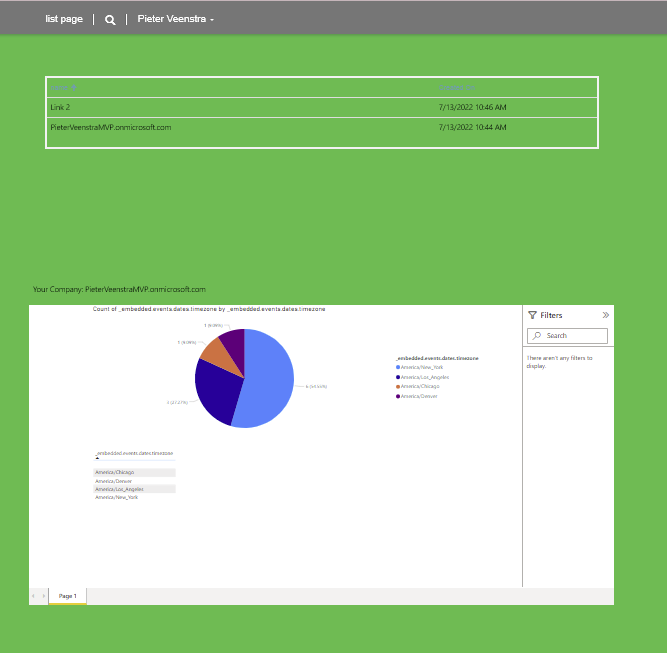Select America/Los_Angeles legend color marker
667x653 pixels.
[x=398, y=377]
